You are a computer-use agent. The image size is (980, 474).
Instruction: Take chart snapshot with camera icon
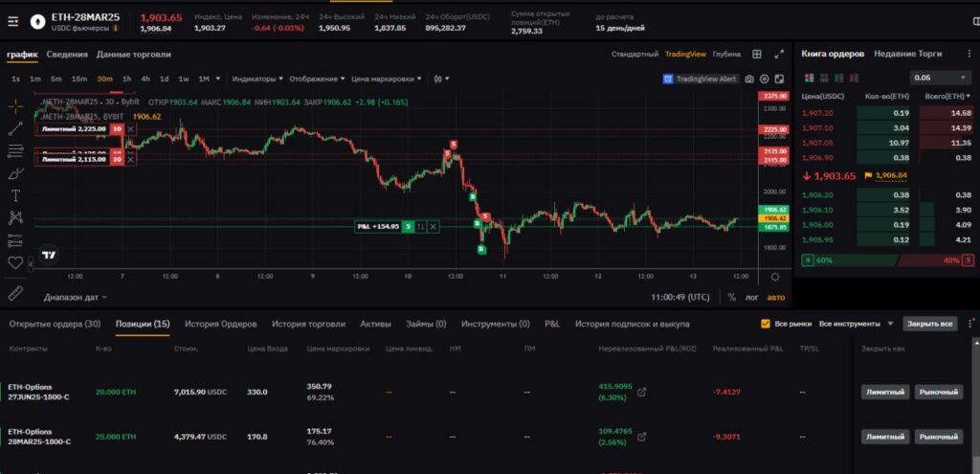[749, 79]
